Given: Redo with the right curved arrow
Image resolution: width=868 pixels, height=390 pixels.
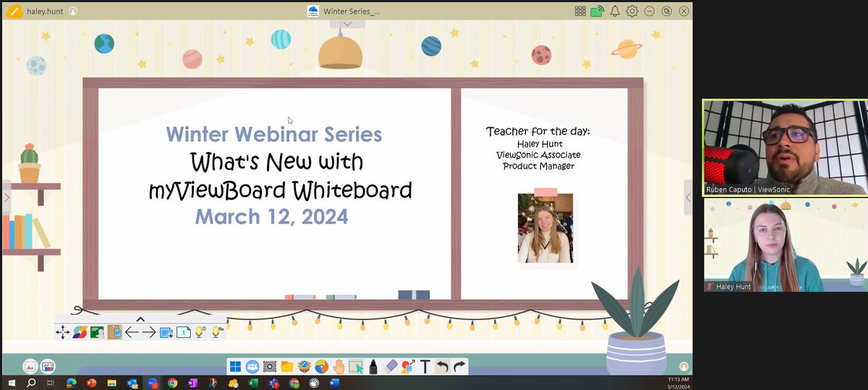Looking at the screenshot, I should click(459, 367).
